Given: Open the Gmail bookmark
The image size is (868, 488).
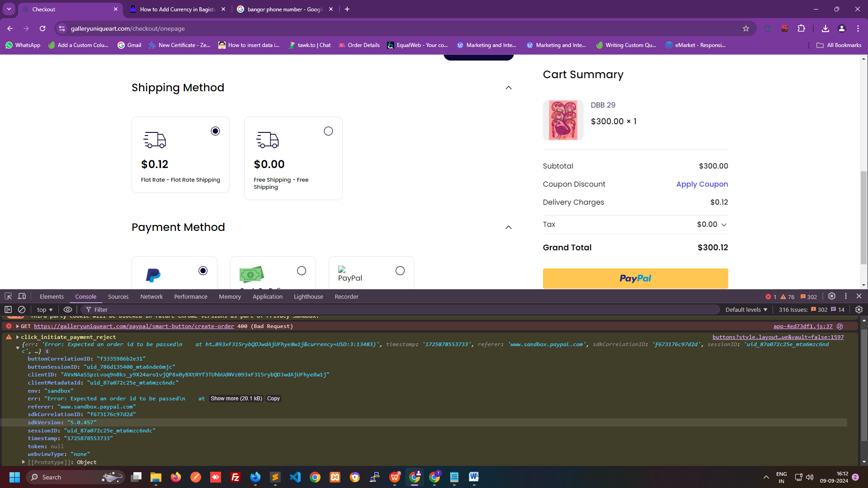Looking at the screenshot, I should pyautogui.click(x=129, y=45).
